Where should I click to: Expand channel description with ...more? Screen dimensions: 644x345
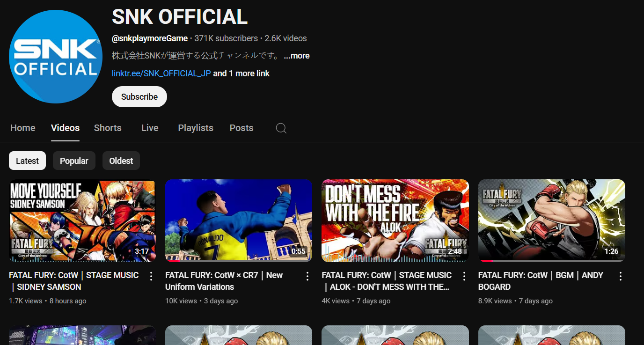coord(297,56)
